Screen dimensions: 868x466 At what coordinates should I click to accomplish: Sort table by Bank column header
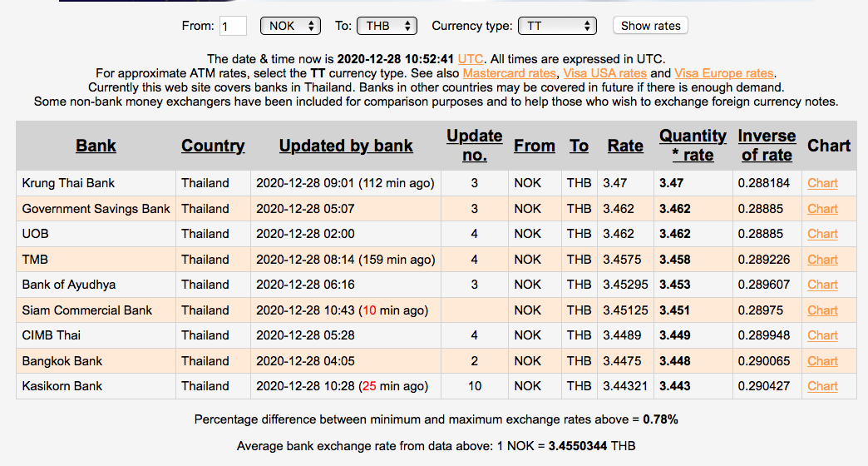(96, 146)
